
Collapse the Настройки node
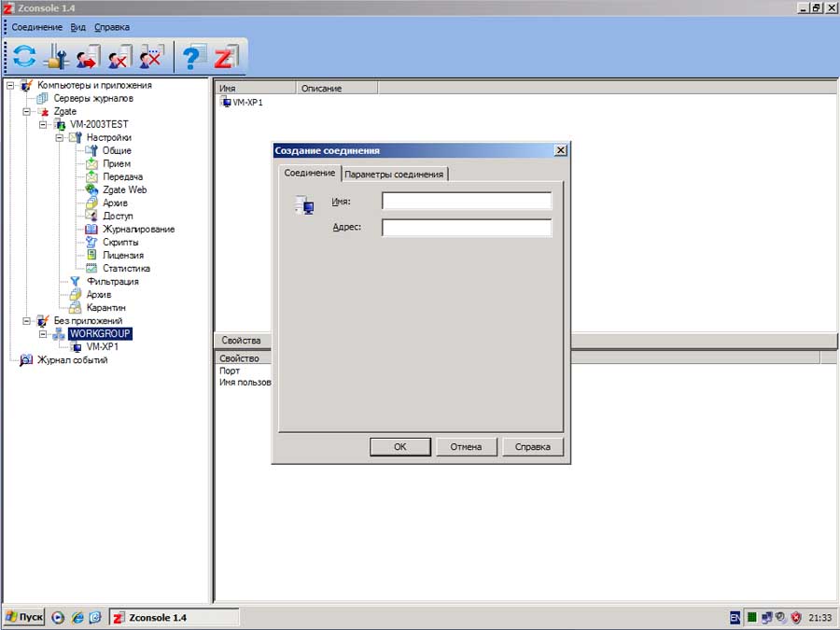point(60,138)
